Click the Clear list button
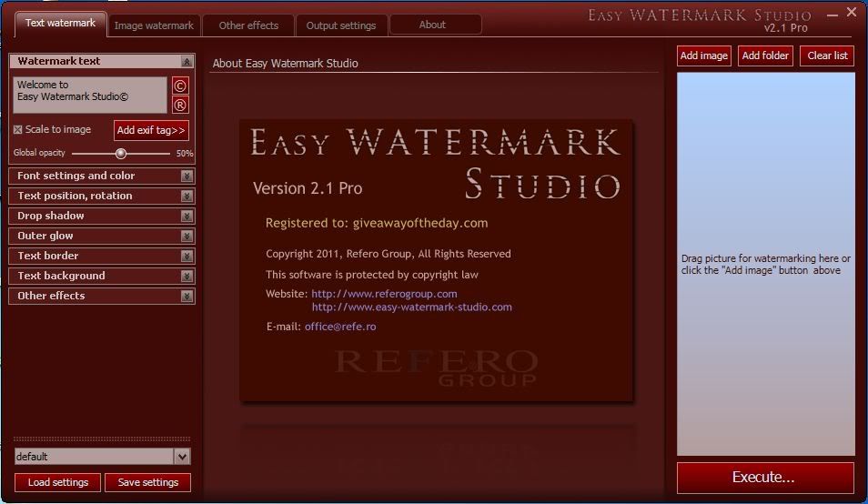This screenshot has width=868, height=504. coord(827,55)
